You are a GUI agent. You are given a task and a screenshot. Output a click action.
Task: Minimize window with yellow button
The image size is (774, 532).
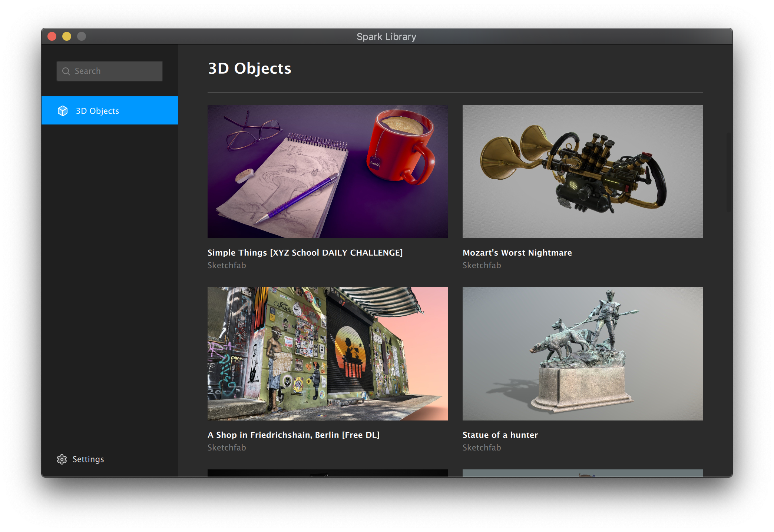tap(67, 36)
